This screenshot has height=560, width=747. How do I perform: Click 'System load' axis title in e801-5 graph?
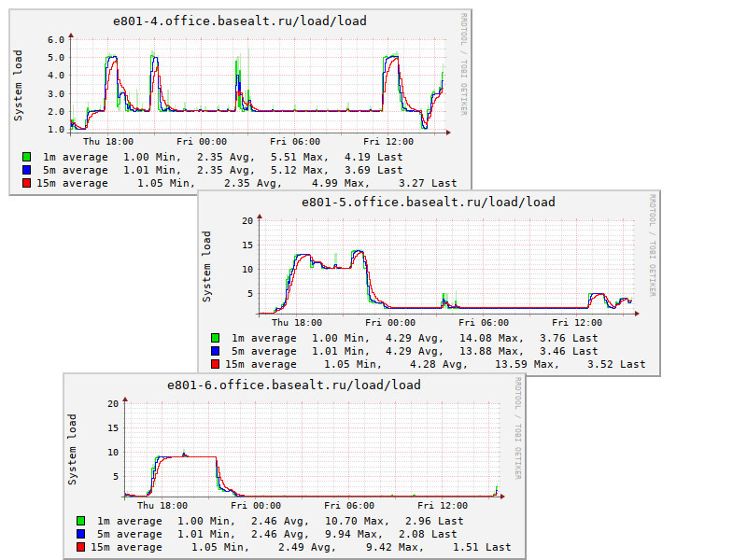click(206, 266)
